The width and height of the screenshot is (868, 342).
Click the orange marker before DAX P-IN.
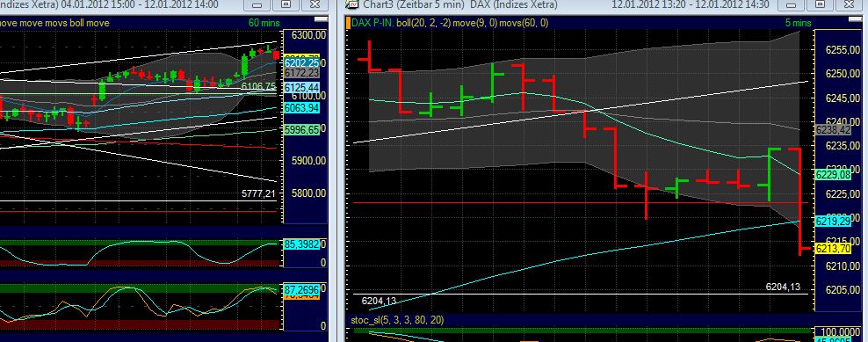click(348, 23)
